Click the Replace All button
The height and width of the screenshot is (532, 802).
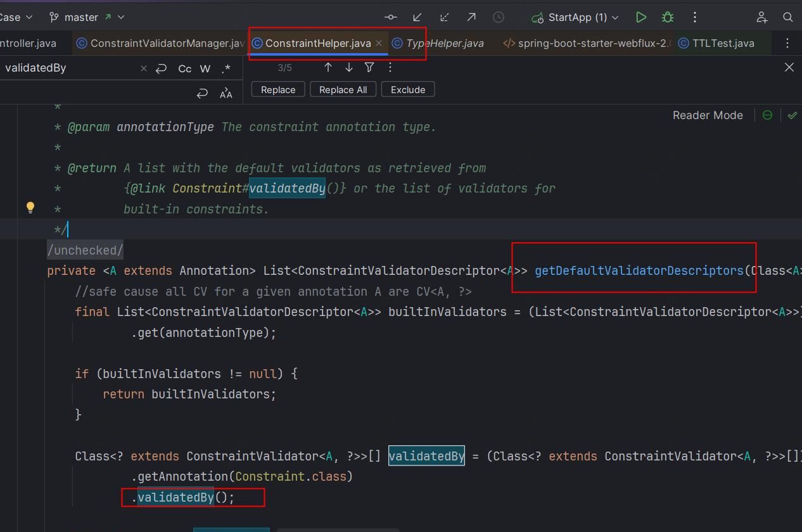click(343, 89)
